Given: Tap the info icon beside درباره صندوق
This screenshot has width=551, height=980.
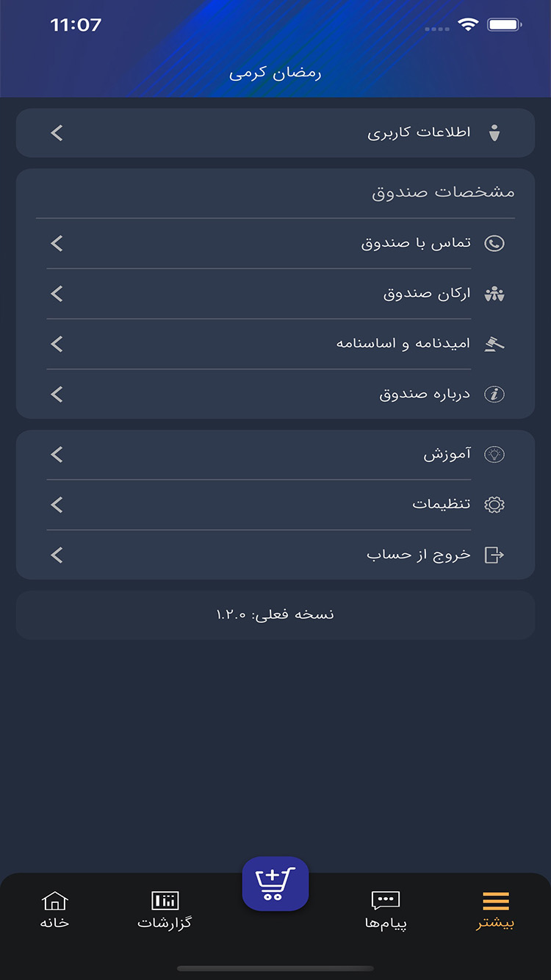Looking at the screenshot, I should pos(494,394).
